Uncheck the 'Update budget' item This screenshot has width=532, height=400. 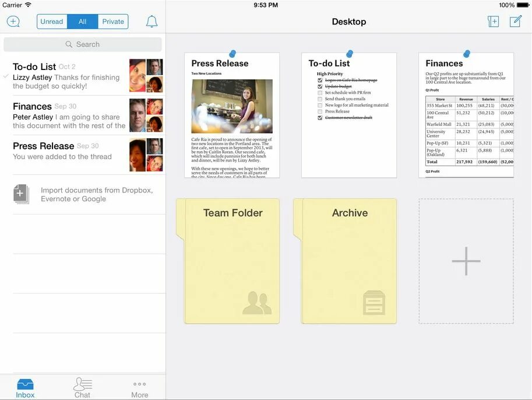pyautogui.click(x=319, y=86)
